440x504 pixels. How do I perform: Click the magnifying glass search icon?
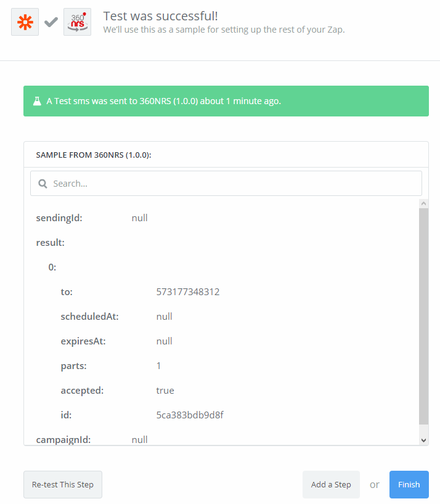point(43,184)
